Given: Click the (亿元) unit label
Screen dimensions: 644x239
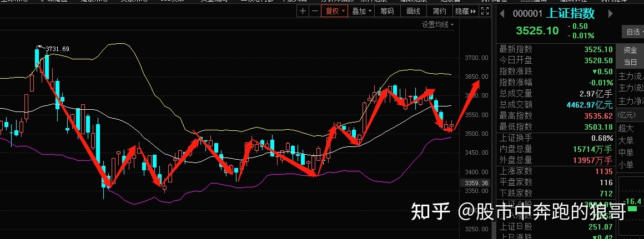Looking at the screenshot, I should tap(627, 114).
